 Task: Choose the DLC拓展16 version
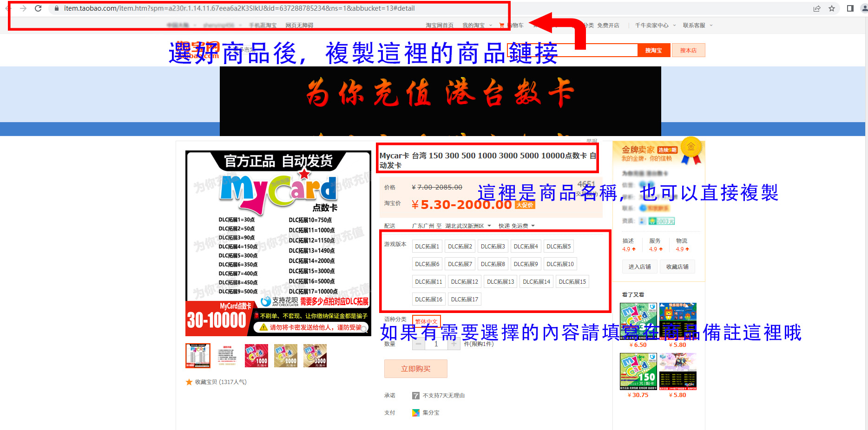point(428,300)
